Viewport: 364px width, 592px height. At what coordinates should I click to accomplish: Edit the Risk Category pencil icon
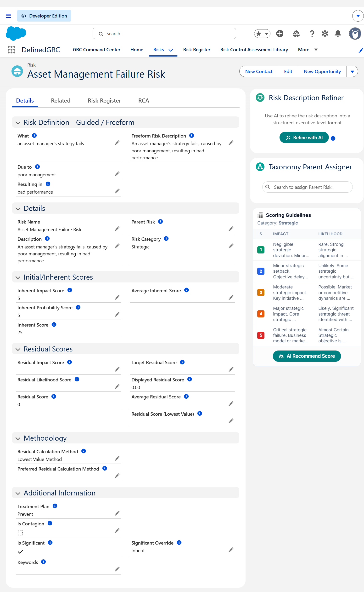click(x=231, y=246)
